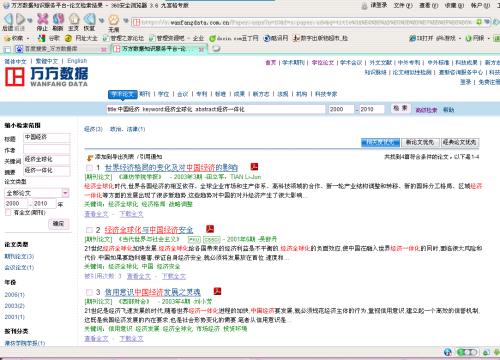Open the 管理之家论坛 bookmark
Viewport: 500px width, 360px height.
[123, 38]
